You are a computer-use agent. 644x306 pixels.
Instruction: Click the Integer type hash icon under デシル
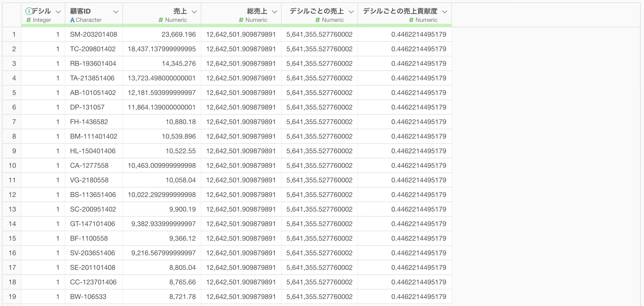[29, 20]
